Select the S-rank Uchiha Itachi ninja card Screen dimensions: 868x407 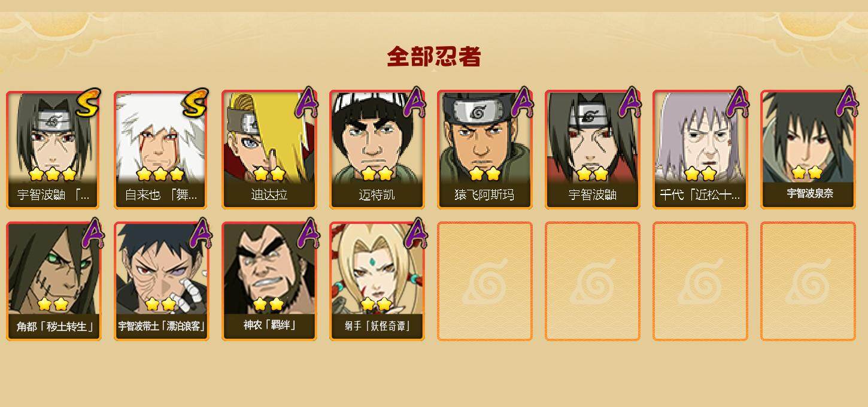[53, 150]
